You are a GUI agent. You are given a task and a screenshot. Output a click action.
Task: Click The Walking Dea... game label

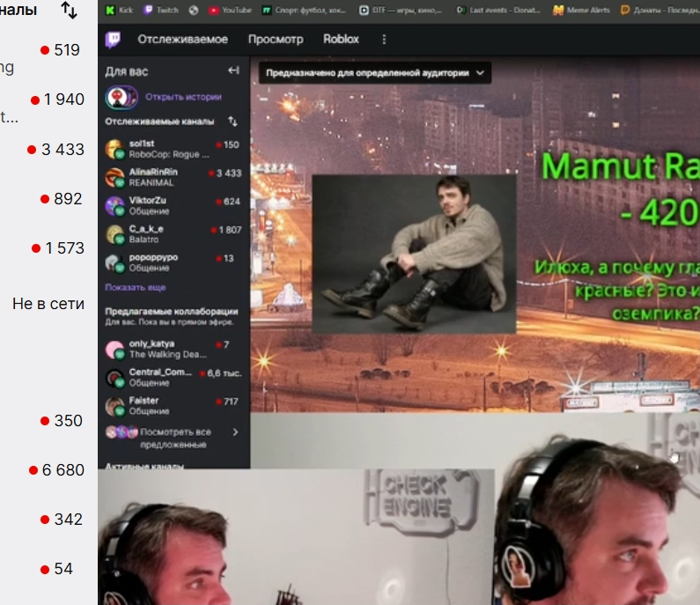click(x=168, y=355)
